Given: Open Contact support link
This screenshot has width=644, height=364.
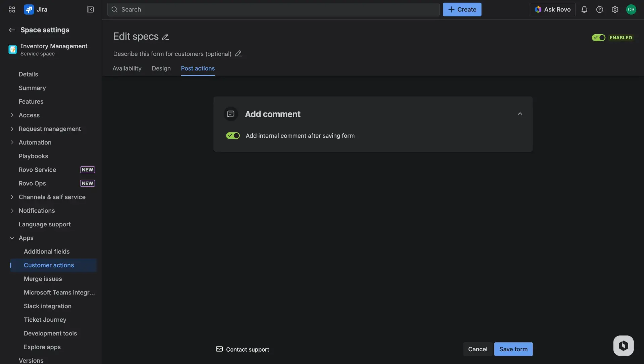Looking at the screenshot, I should tap(247, 349).
